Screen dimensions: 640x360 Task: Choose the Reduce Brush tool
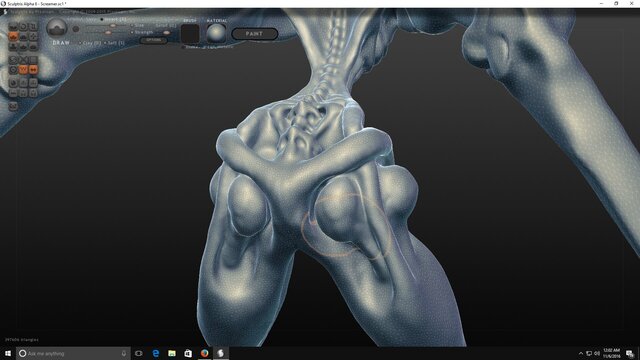(x=13, y=60)
